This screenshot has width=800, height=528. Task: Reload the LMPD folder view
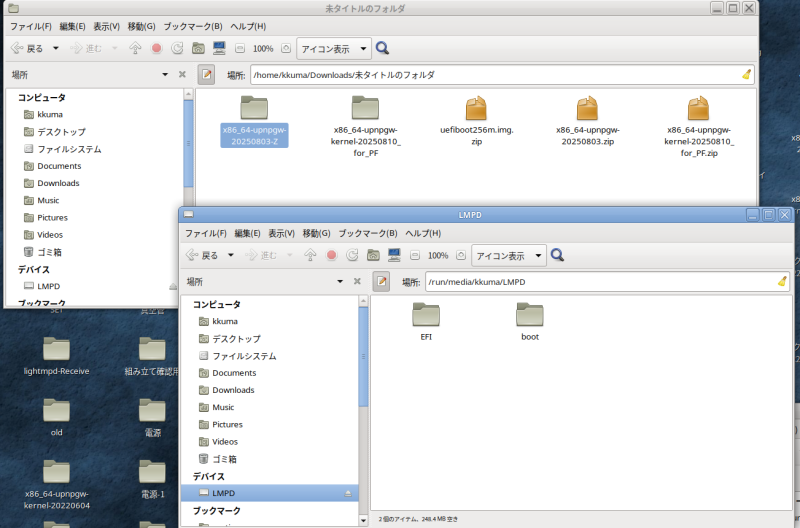352,255
